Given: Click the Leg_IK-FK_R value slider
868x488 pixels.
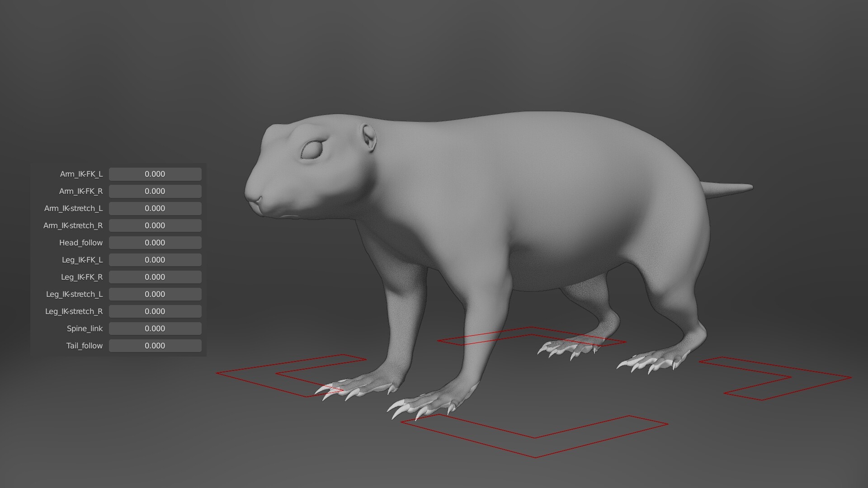Looking at the screenshot, I should point(155,277).
